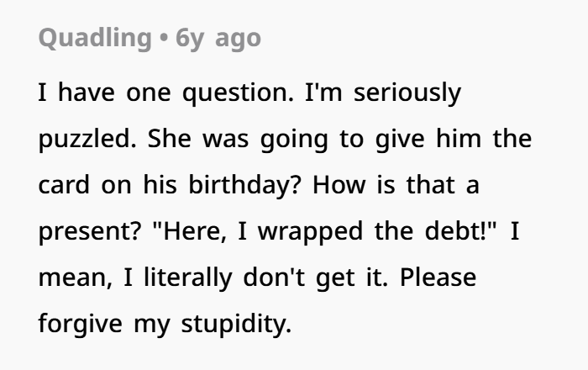This screenshot has width=588, height=370.
Task: Click the quoted word 'Here,' in the comment
Action: (191, 230)
